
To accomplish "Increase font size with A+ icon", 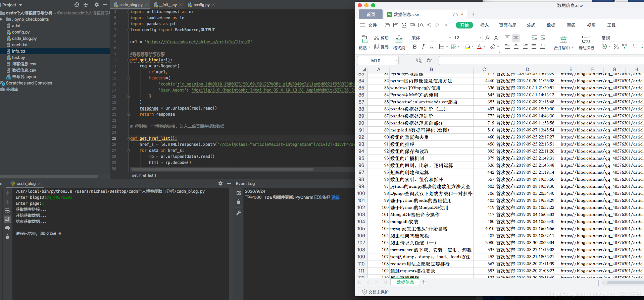I will tap(488, 38).
